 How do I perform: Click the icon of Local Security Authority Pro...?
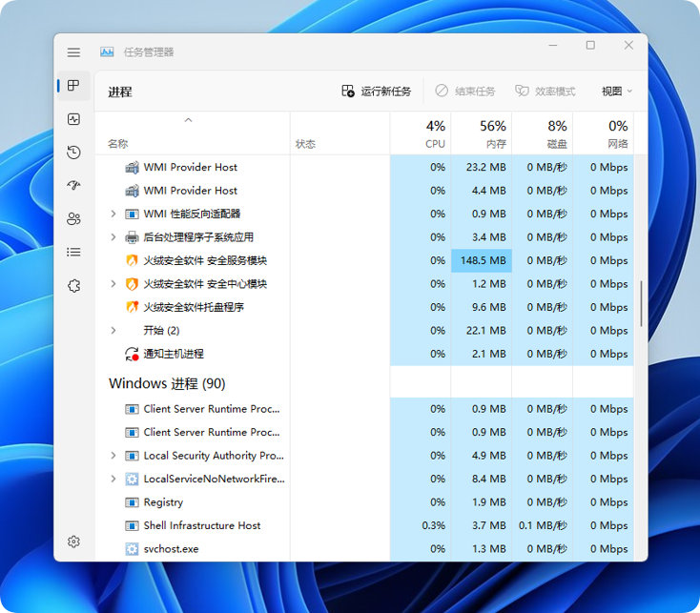click(132, 456)
